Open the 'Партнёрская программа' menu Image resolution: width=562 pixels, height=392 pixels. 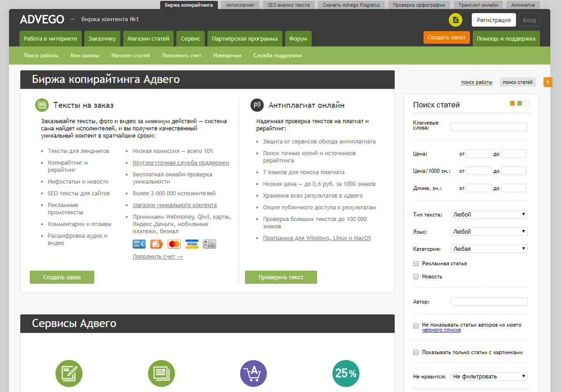coord(245,38)
